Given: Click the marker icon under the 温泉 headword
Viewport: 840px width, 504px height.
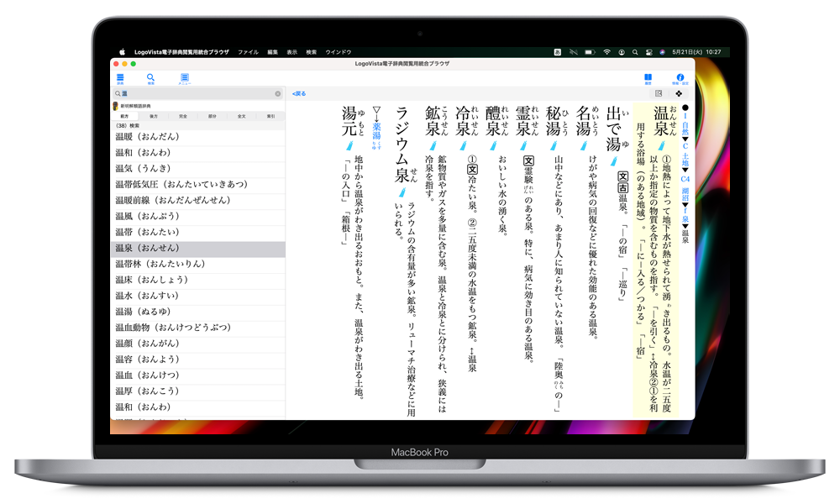Looking at the screenshot, I should point(661,145).
